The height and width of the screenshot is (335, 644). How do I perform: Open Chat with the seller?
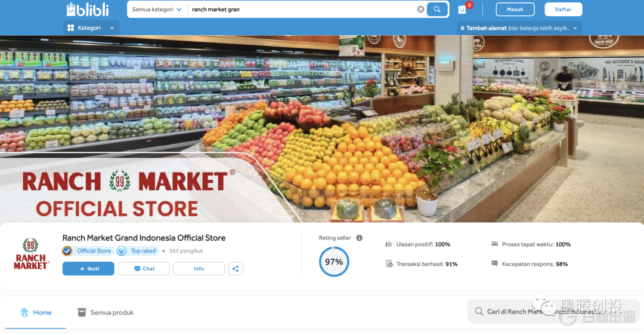(x=144, y=269)
